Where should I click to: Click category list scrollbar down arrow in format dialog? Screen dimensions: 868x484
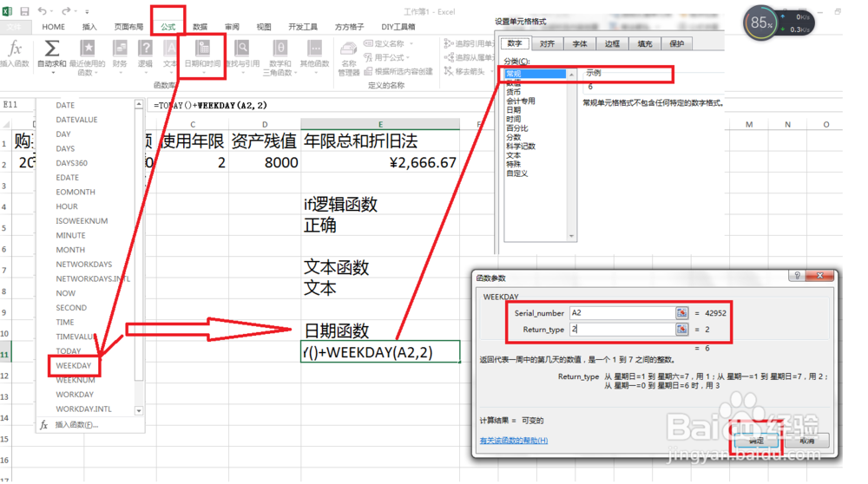tap(572, 236)
